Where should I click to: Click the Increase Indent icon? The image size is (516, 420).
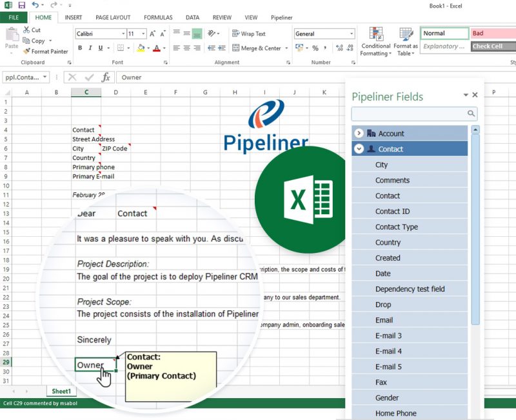222,48
